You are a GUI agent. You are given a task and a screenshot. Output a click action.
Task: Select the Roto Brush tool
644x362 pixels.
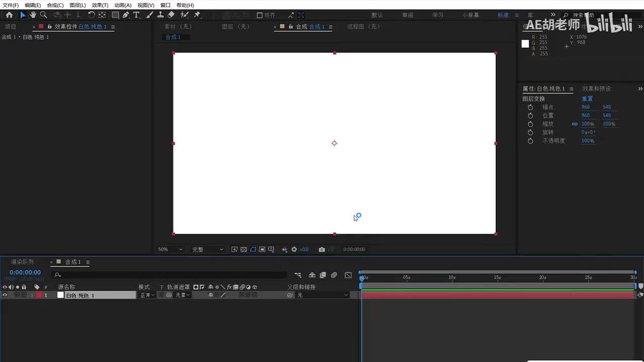(x=185, y=15)
